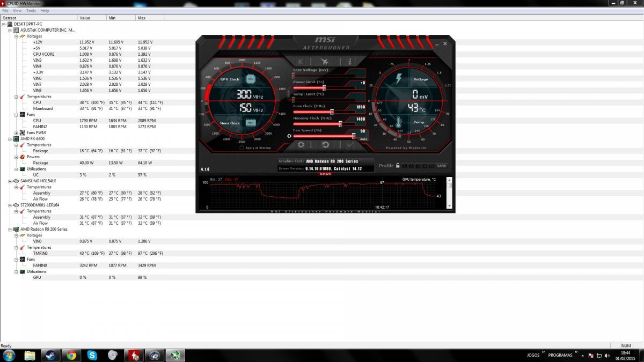Click the Fan Speed slider handle
Image resolution: width=644 pixels, height=362 pixels.
click(x=354, y=136)
